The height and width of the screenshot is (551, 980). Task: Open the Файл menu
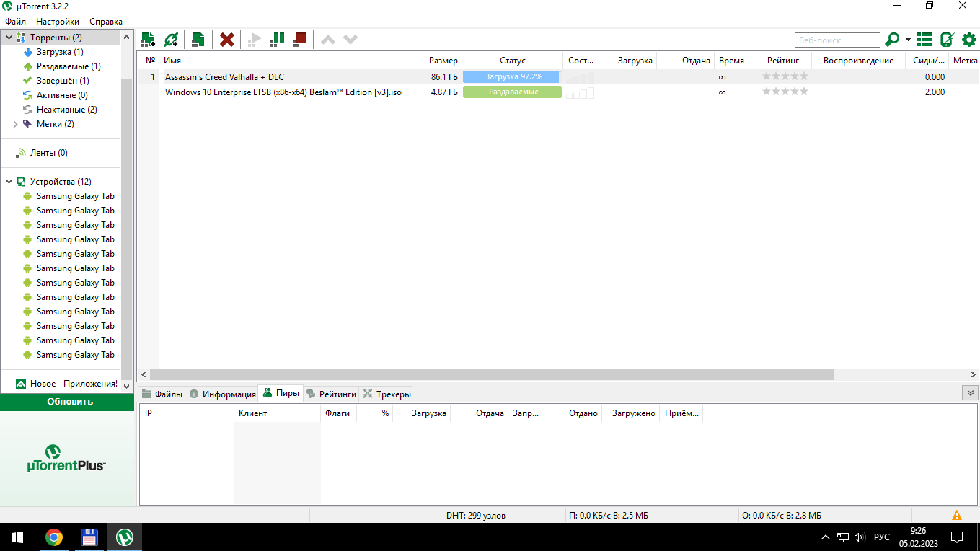pos(16,22)
